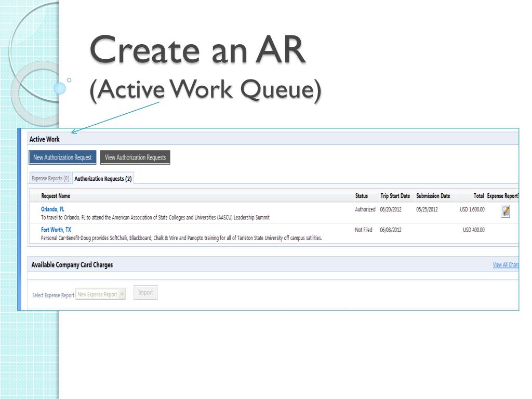532x399 pixels.
Task: Click New Authorization Request button
Action: coord(62,157)
